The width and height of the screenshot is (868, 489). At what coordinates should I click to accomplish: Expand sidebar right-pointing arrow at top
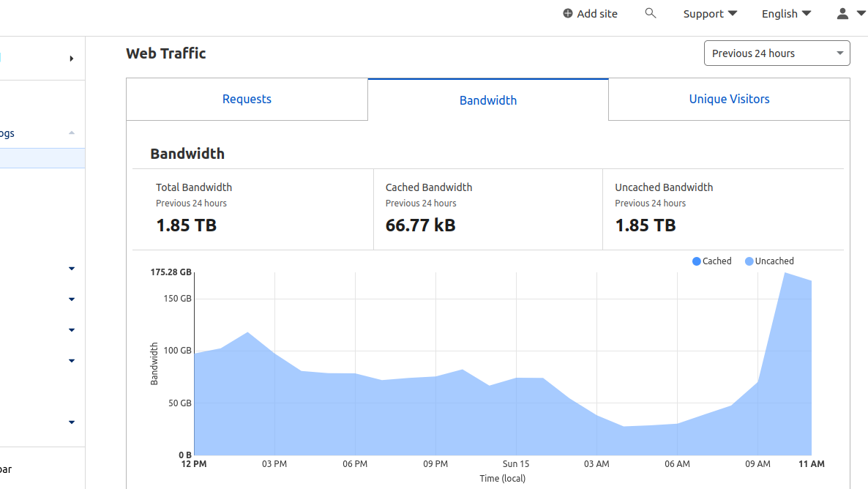pyautogui.click(x=72, y=58)
